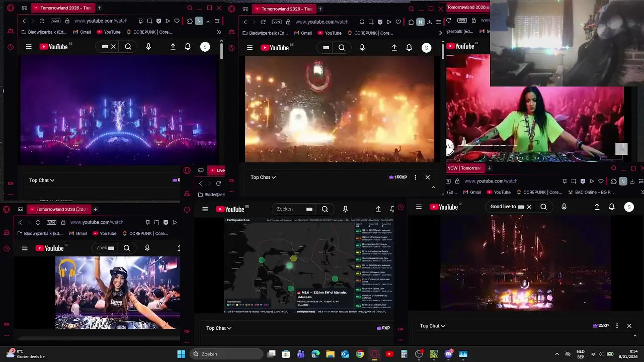Open chat options three dots beside 25XP
This screenshot has width=644, height=362.
pyautogui.click(x=617, y=326)
